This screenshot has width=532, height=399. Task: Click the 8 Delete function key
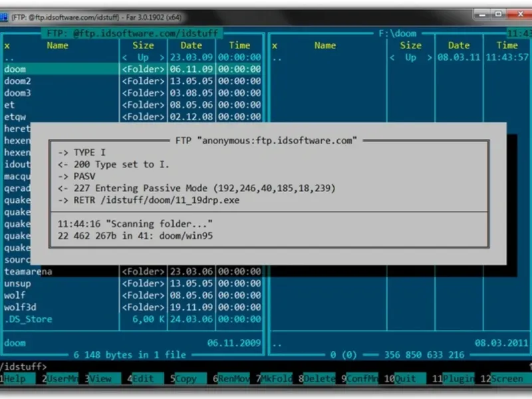pyautogui.click(x=317, y=378)
